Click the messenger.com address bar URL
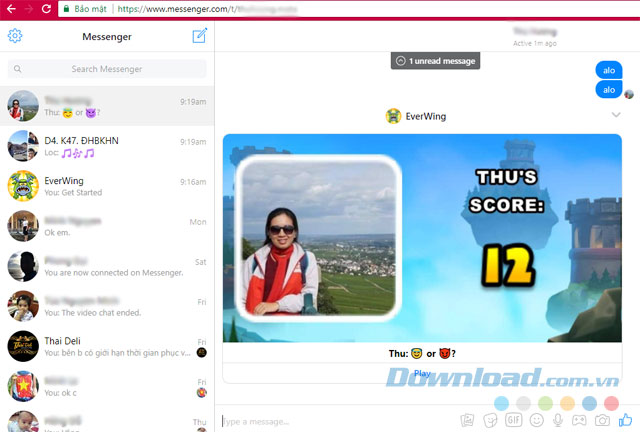Screen dimensions: 640x432 point(207,9)
